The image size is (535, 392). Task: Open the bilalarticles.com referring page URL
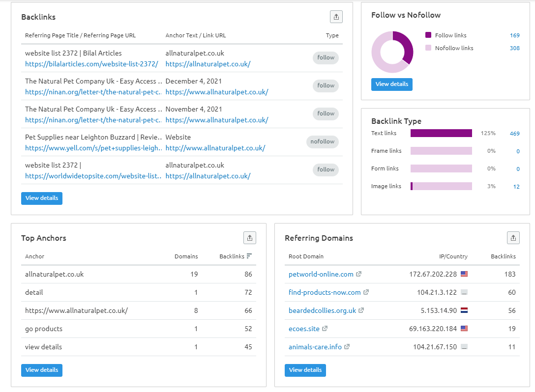tap(91, 64)
